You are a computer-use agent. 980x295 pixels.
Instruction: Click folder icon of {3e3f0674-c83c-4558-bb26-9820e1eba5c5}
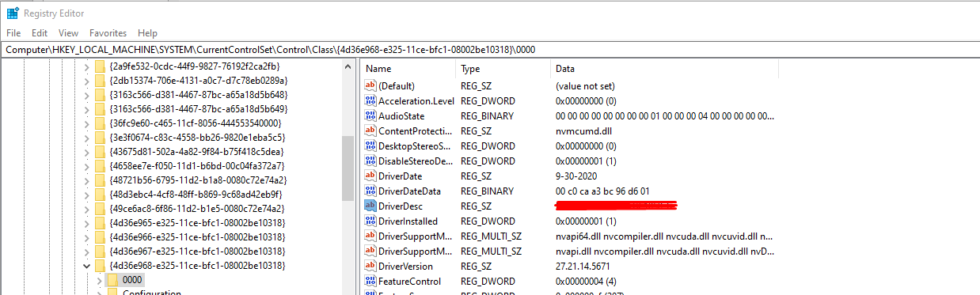pos(100,137)
